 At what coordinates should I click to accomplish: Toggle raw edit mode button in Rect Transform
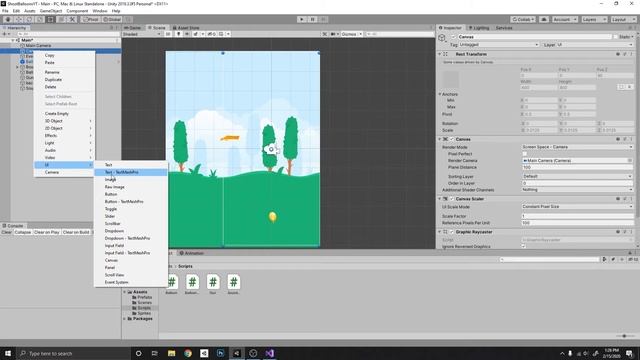629,87
